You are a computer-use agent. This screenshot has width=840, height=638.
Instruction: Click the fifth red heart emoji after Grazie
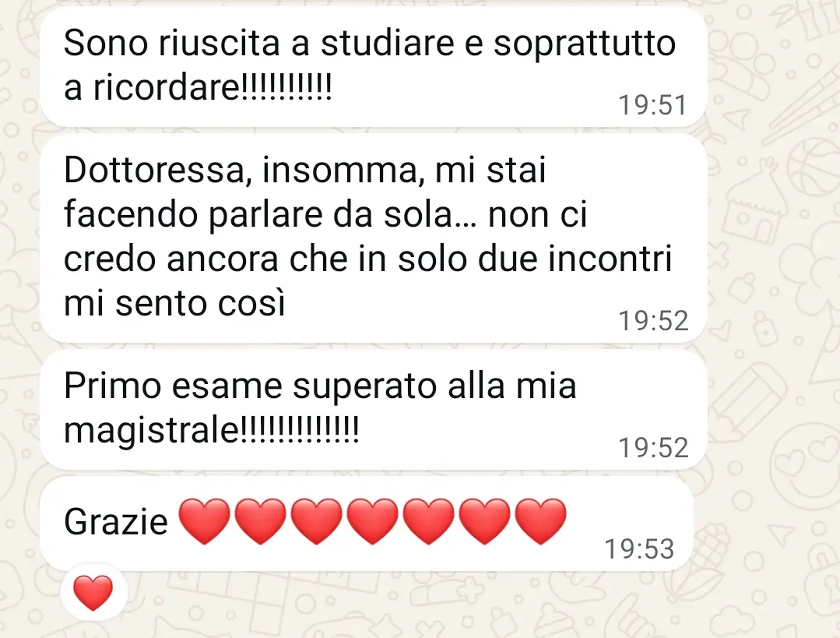tap(429, 520)
